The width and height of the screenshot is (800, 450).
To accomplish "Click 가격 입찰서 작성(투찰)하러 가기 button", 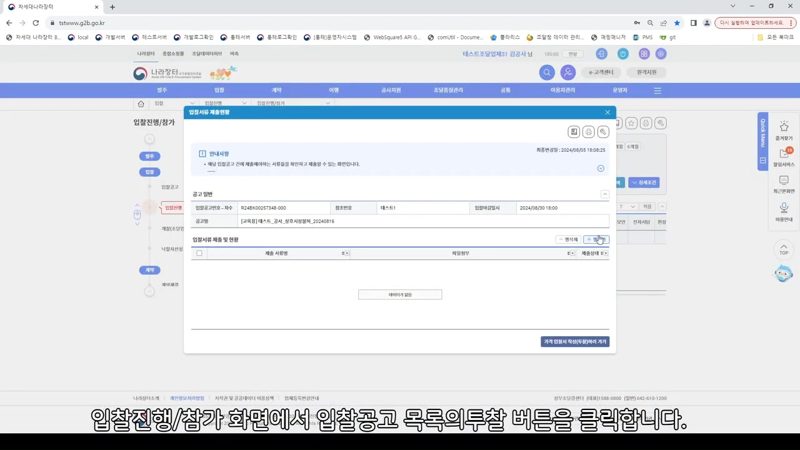I will [x=575, y=342].
